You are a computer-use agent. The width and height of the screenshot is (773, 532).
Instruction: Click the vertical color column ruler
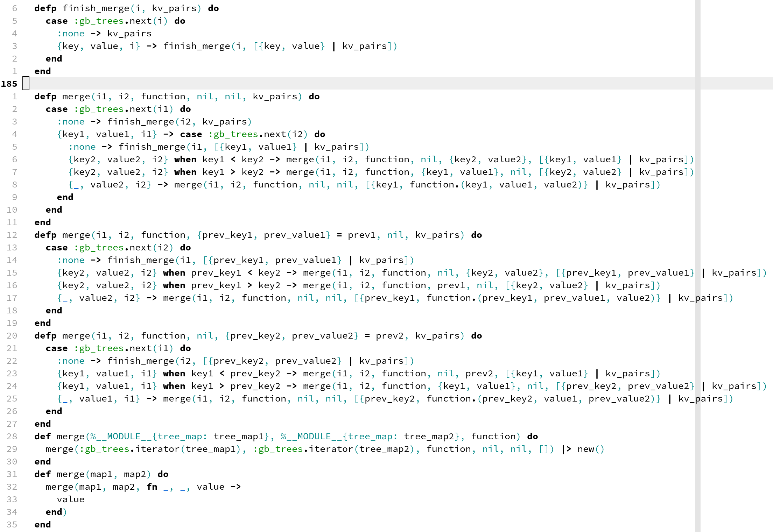(x=698, y=266)
